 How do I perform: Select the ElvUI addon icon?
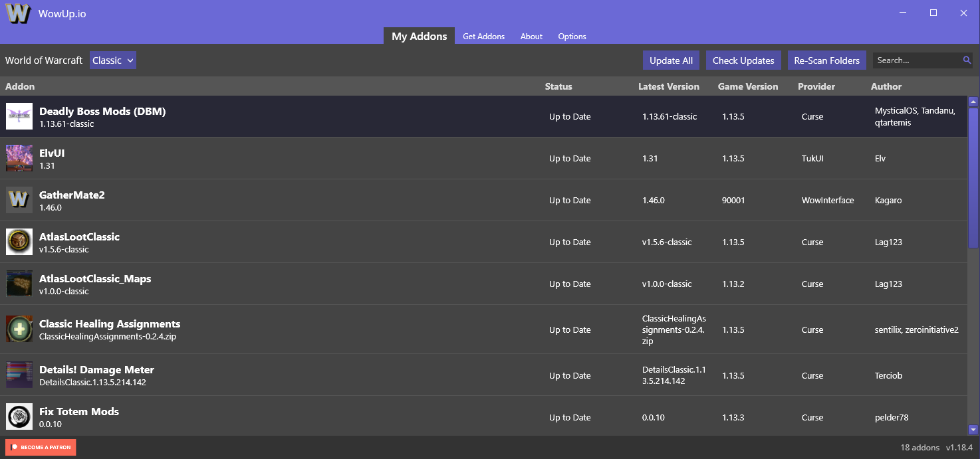pyautogui.click(x=19, y=158)
